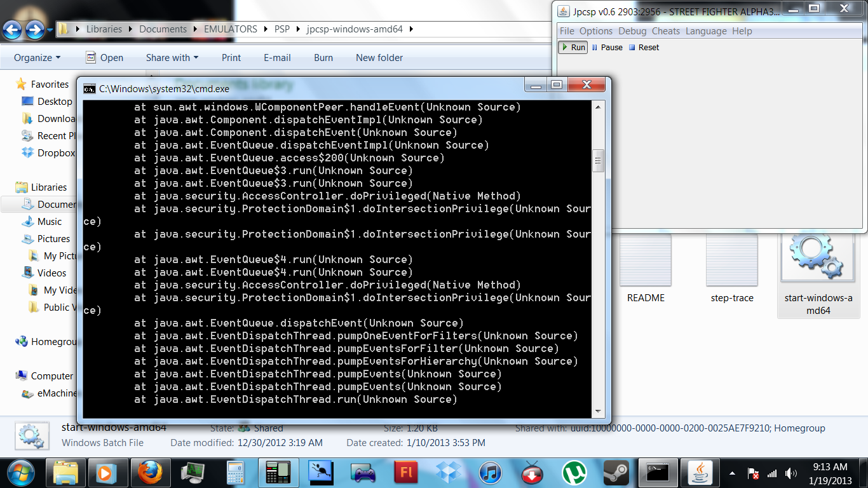The height and width of the screenshot is (488, 868).
Task: Click the Action Center flag tray icon
Action: click(x=753, y=473)
